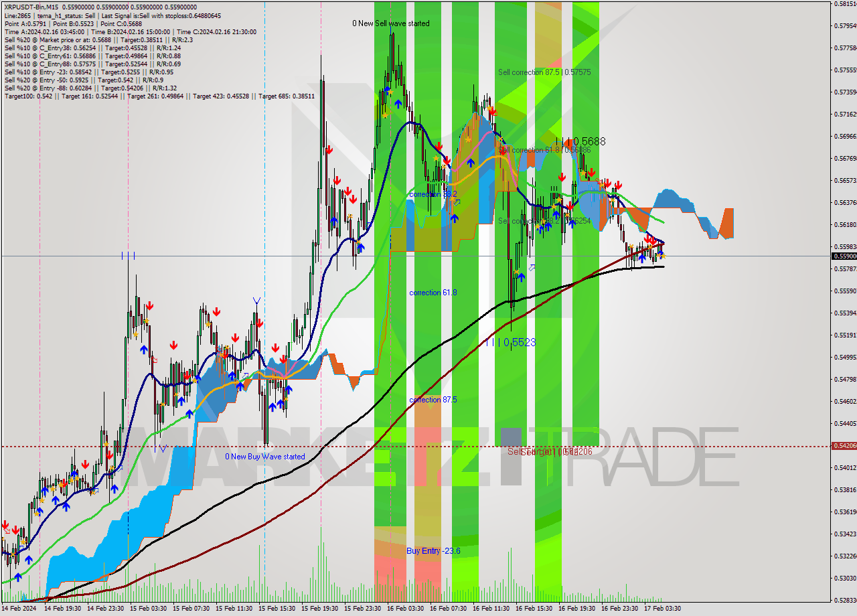The image size is (857, 616).
Task: Click the '14 Feb 2024' time axis label
Action: coord(20,609)
